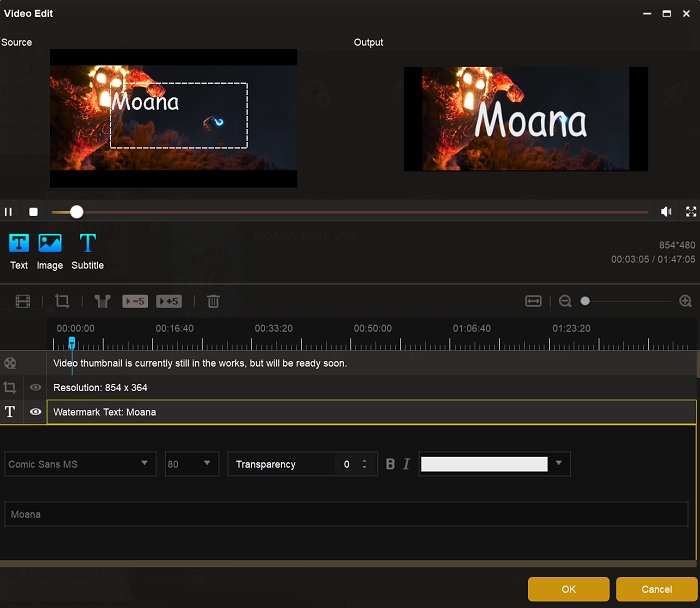The height and width of the screenshot is (608, 700).
Task: Open the font size 80 dropdown
Action: click(x=192, y=464)
